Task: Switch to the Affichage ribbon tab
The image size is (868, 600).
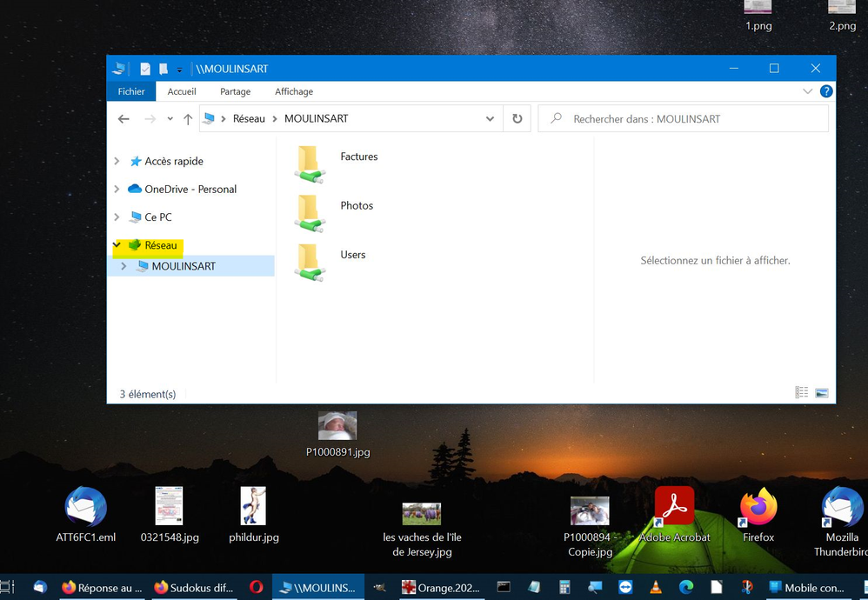Action: pos(294,91)
